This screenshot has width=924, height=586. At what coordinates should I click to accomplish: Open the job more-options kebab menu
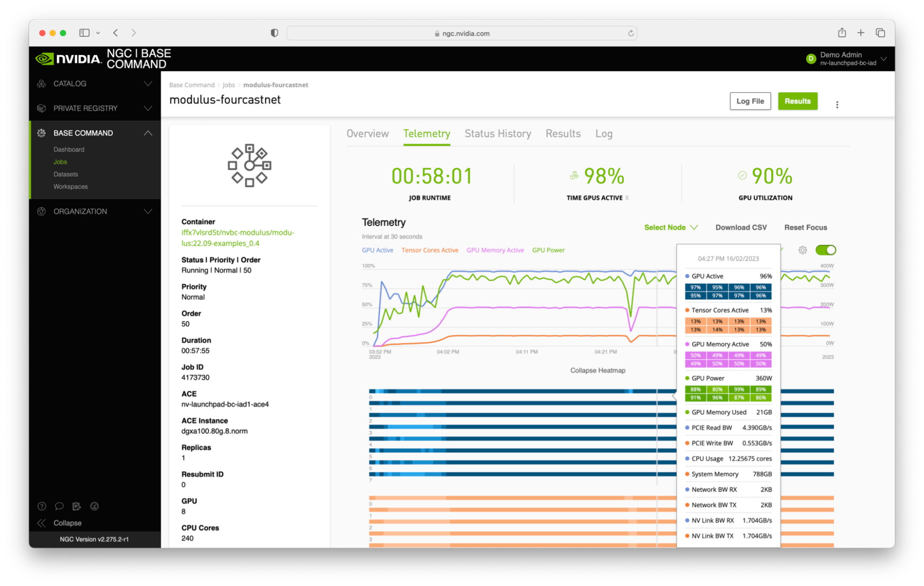(837, 104)
